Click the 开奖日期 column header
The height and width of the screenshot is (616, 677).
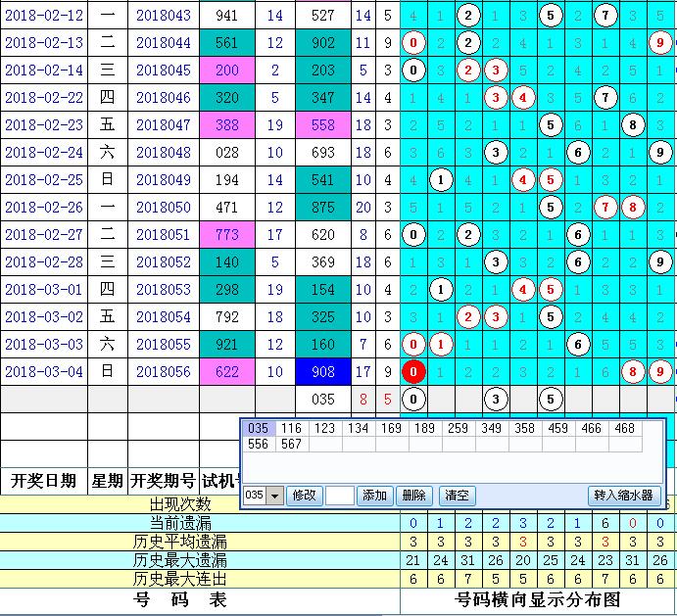click(x=43, y=480)
